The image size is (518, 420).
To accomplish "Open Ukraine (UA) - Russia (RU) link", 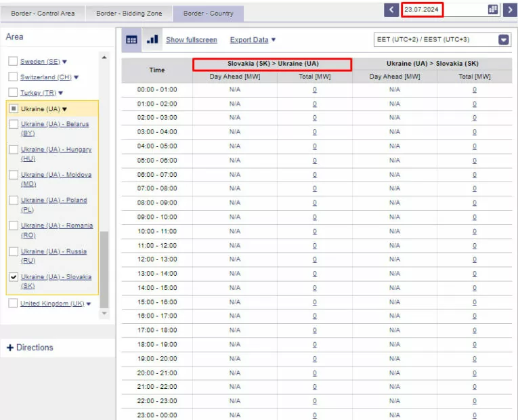I will point(54,256).
